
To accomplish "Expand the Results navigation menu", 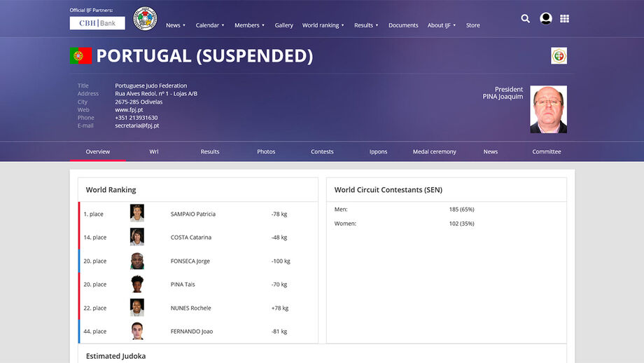I will (366, 25).
